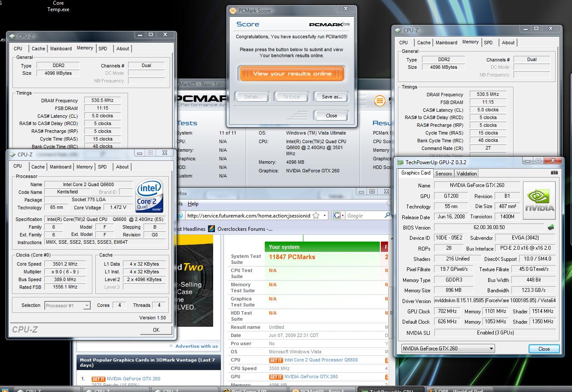Open NVIDIA GeForce GTX 260 in Most Popular list
Viewport: 572px width, 392px height.
(134, 379)
